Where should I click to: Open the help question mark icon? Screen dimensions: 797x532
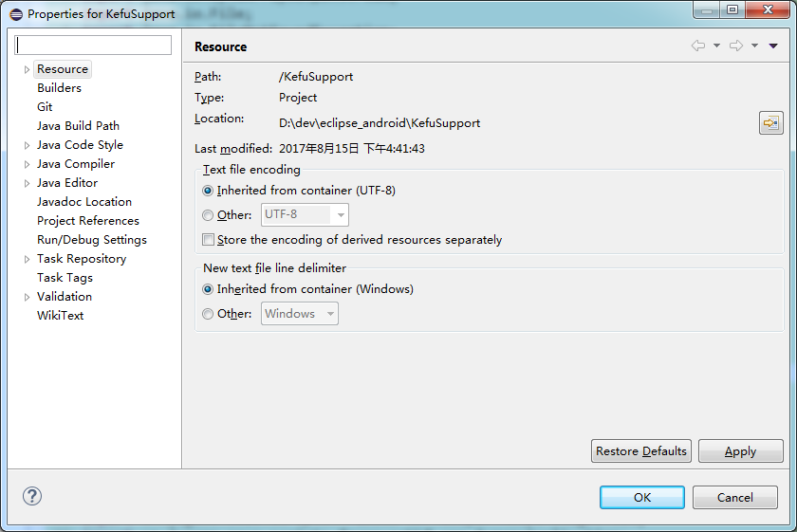32,496
